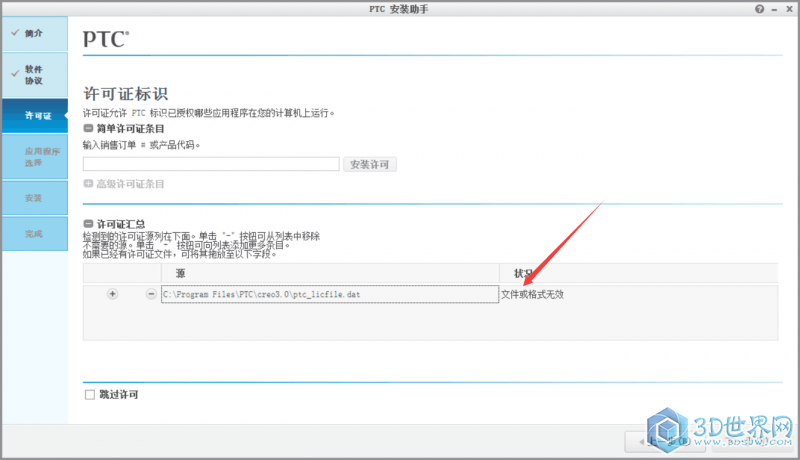
Task: Focus the sales order number input field
Action: 211,164
